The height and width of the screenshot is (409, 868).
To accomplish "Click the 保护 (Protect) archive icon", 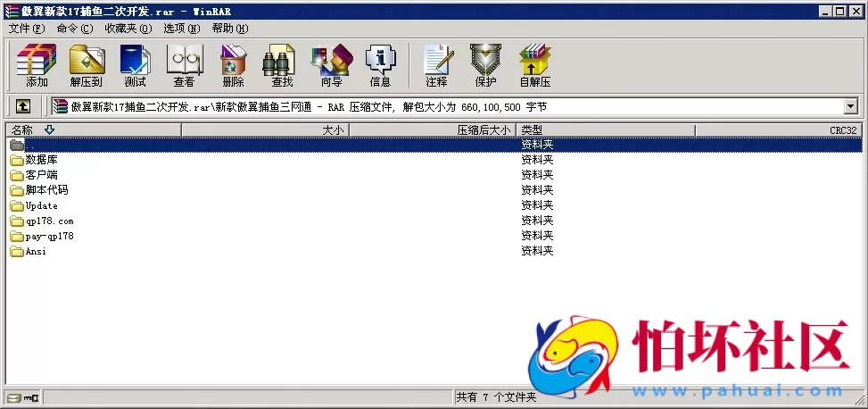I will 485,65.
